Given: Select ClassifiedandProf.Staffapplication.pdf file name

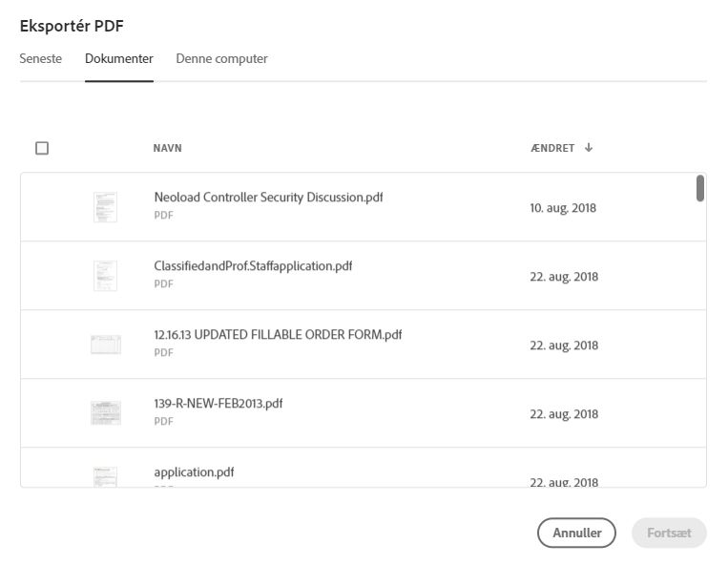Looking at the screenshot, I should [253, 266].
